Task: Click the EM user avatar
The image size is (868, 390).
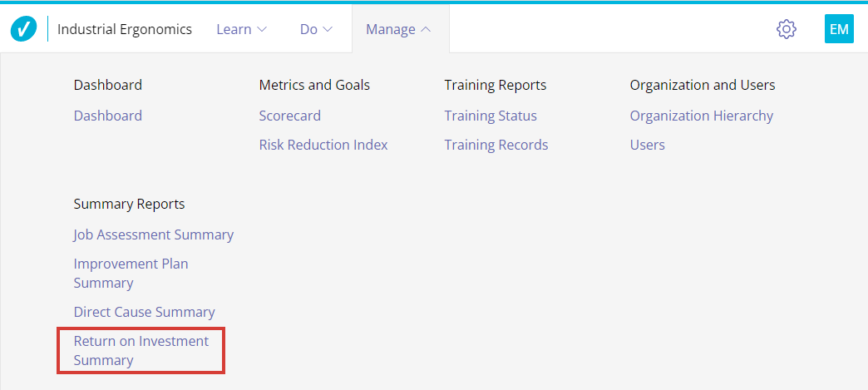Action: click(839, 29)
